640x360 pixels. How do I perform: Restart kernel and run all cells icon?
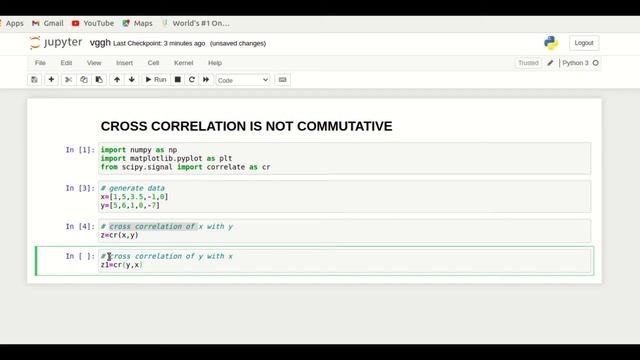pos(206,80)
